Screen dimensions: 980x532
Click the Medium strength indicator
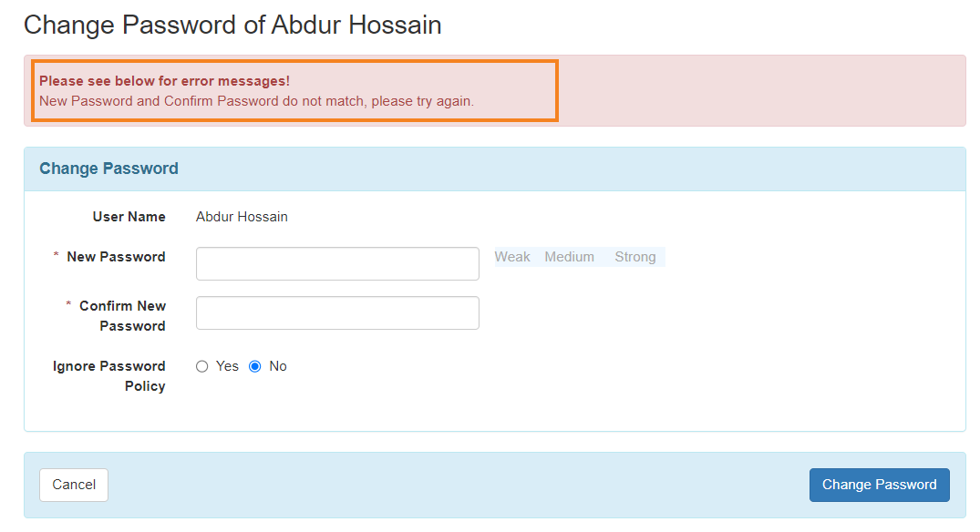click(570, 257)
